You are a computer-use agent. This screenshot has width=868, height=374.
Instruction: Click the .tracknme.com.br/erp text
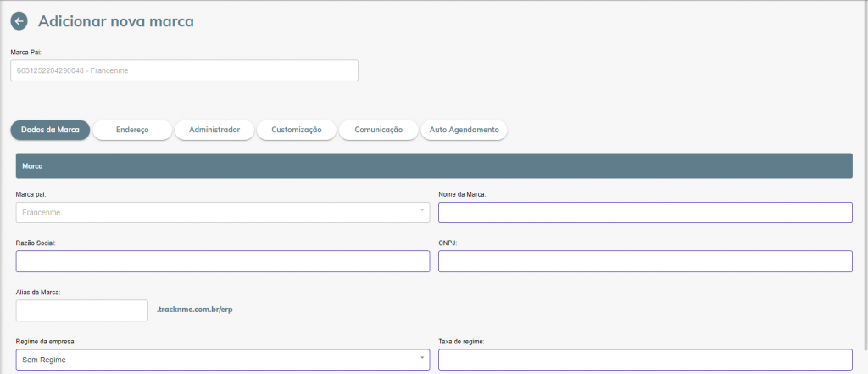point(195,310)
